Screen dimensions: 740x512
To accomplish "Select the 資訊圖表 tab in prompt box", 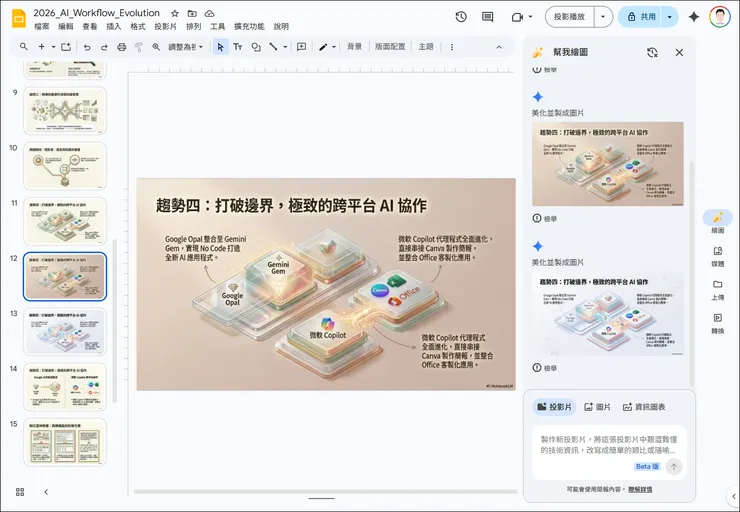I will (x=644, y=407).
